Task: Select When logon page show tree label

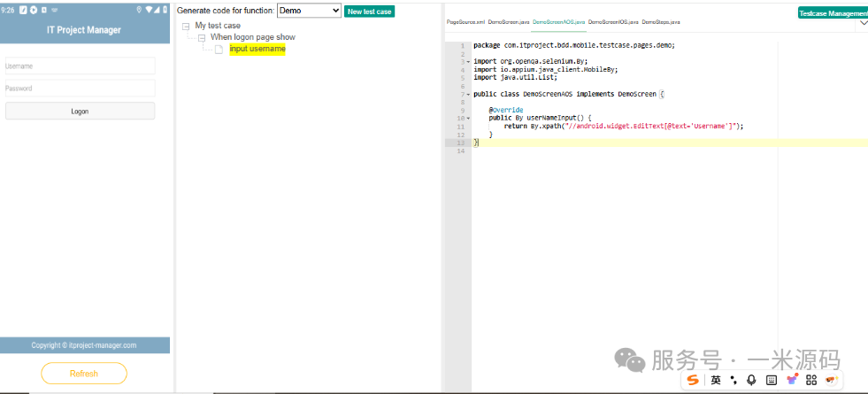Action: (x=253, y=37)
